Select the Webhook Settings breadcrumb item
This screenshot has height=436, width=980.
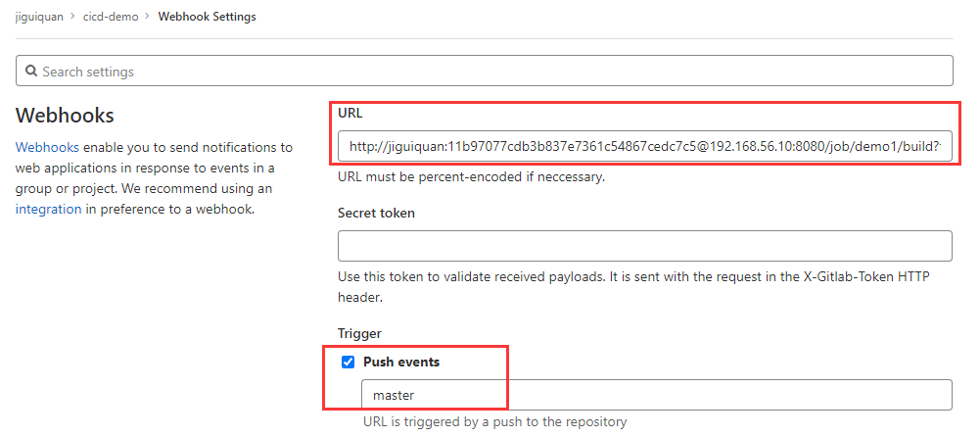207,17
